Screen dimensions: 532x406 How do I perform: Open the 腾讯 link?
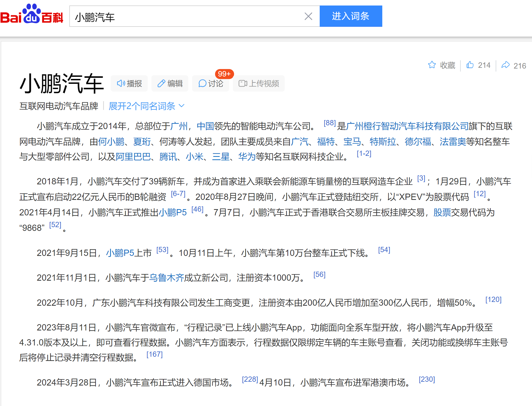click(x=168, y=157)
